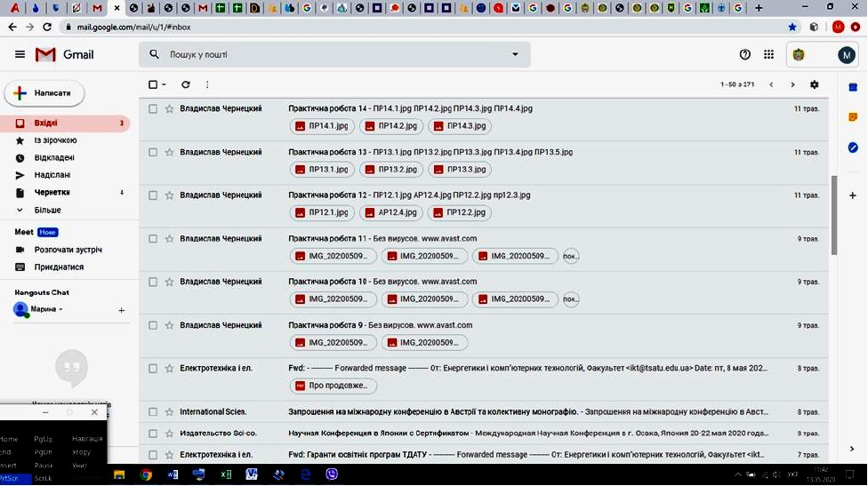This screenshot has width=868, height=486.
Task: Select the Издательство Sci-co. message checkbox
Action: pyautogui.click(x=153, y=434)
